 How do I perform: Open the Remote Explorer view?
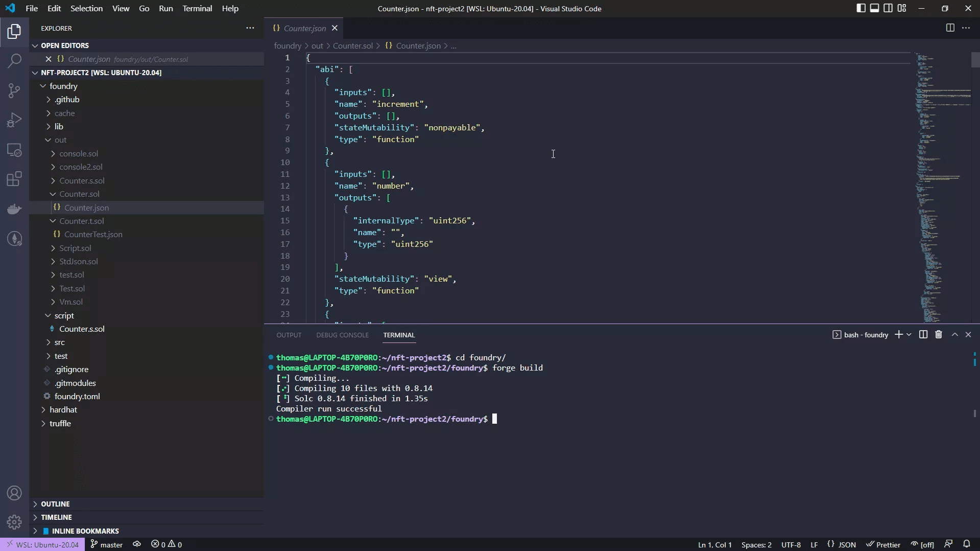click(14, 150)
